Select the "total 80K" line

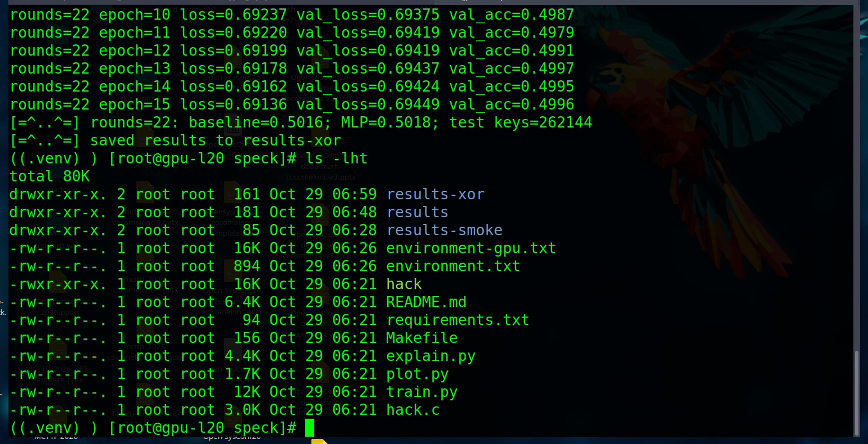(x=50, y=176)
